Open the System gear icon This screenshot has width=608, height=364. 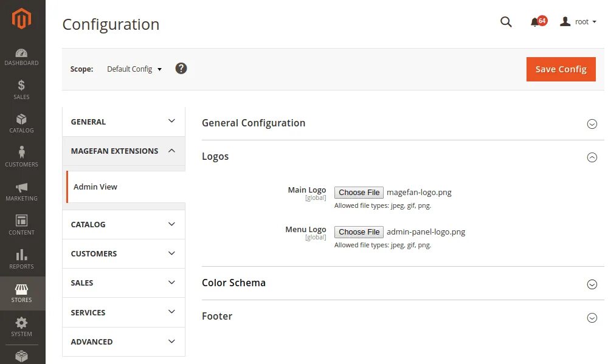(x=21, y=323)
